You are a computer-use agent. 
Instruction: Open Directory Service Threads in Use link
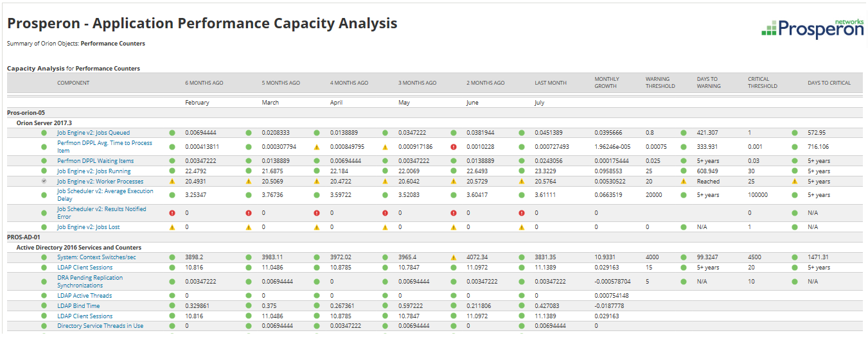pyautogui.click(x=100, y=326)
